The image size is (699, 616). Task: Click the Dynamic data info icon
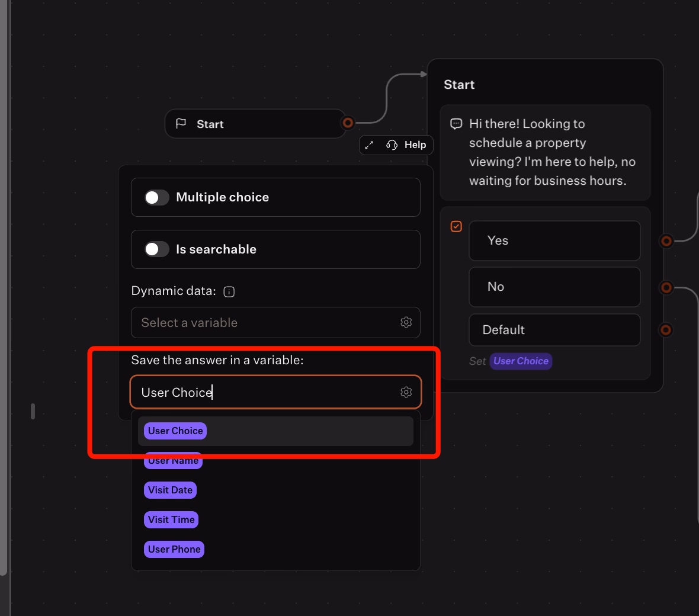point(229,291)
